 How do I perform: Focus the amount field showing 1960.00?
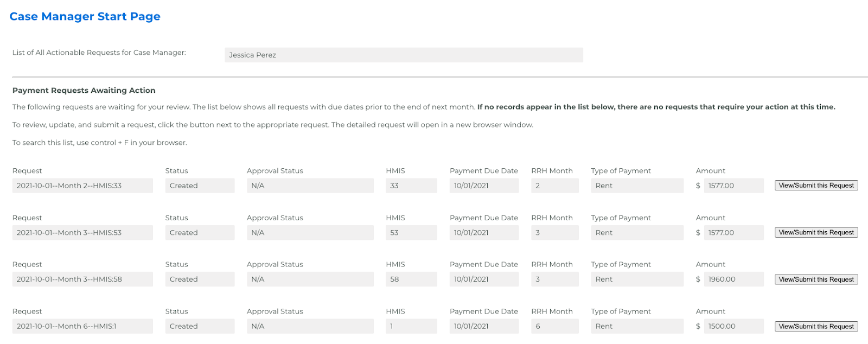pos(733,279)
